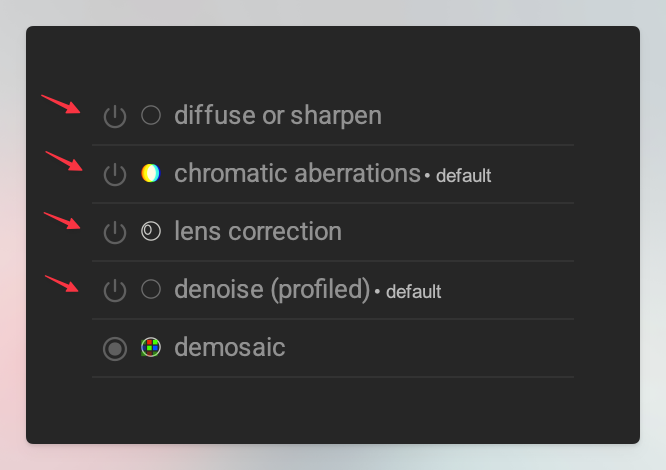This screenshot has height=470, width=666.
Task: Turn on denoise (profiled) power button
Action: (116, 290)
